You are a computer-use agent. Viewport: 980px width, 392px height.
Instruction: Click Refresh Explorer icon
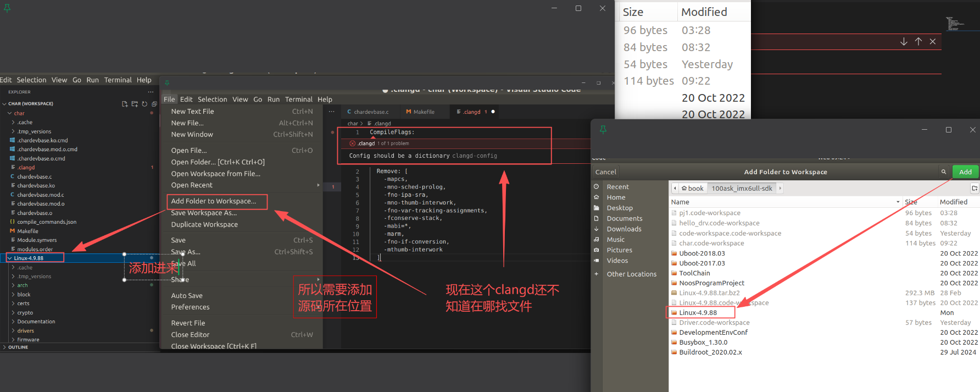point(144,104)
